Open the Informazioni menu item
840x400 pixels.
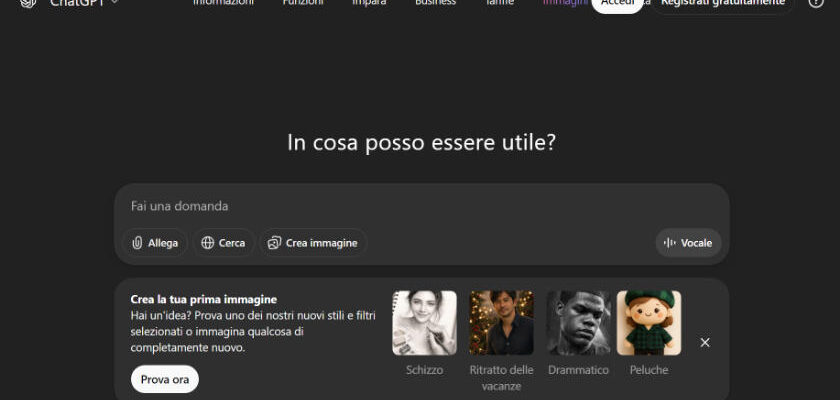(x=223, y=3)
